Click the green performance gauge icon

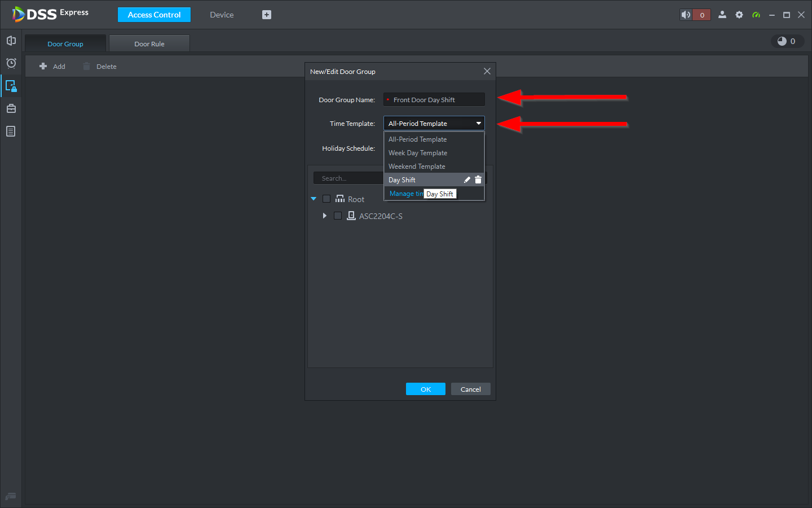(x=756, y=15)
